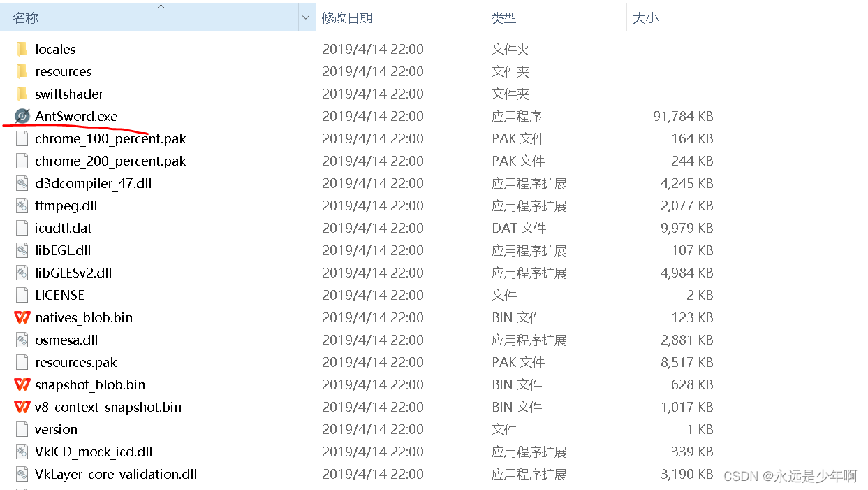
Task: Click the 4,984 KB size of libGLESv2.dll
Action: point(686,273)
